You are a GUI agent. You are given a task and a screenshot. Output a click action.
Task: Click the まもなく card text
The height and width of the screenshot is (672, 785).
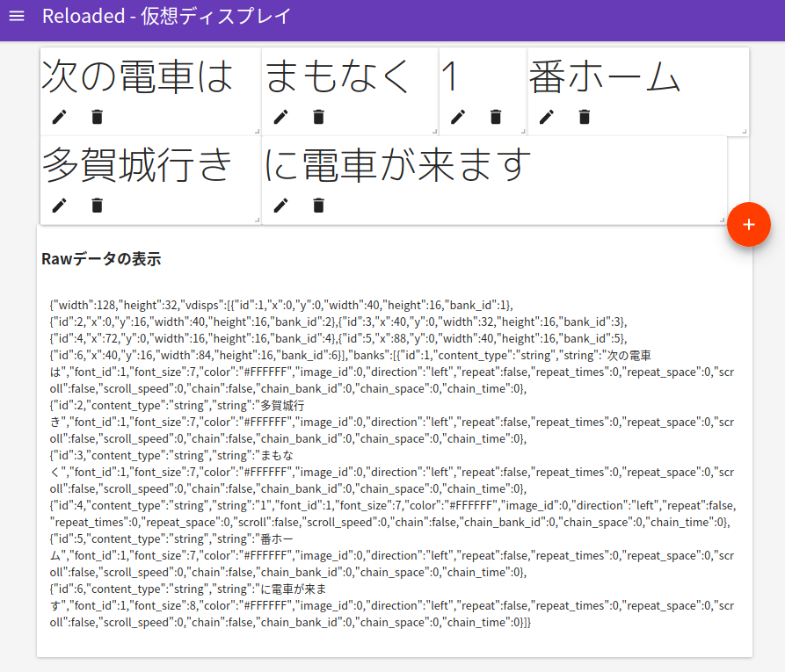337,76
